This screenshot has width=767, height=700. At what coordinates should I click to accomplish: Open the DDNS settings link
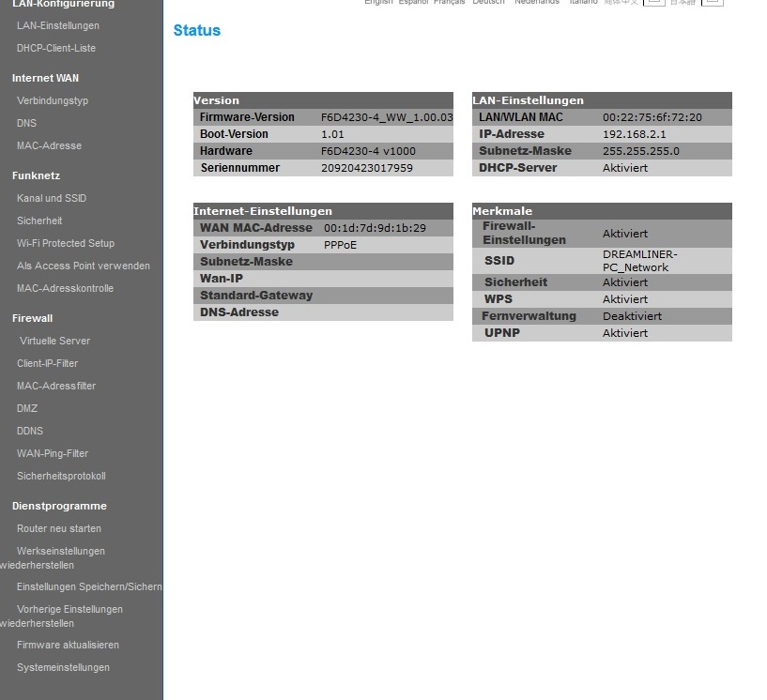pyautogui.click(x=30, y=431)
